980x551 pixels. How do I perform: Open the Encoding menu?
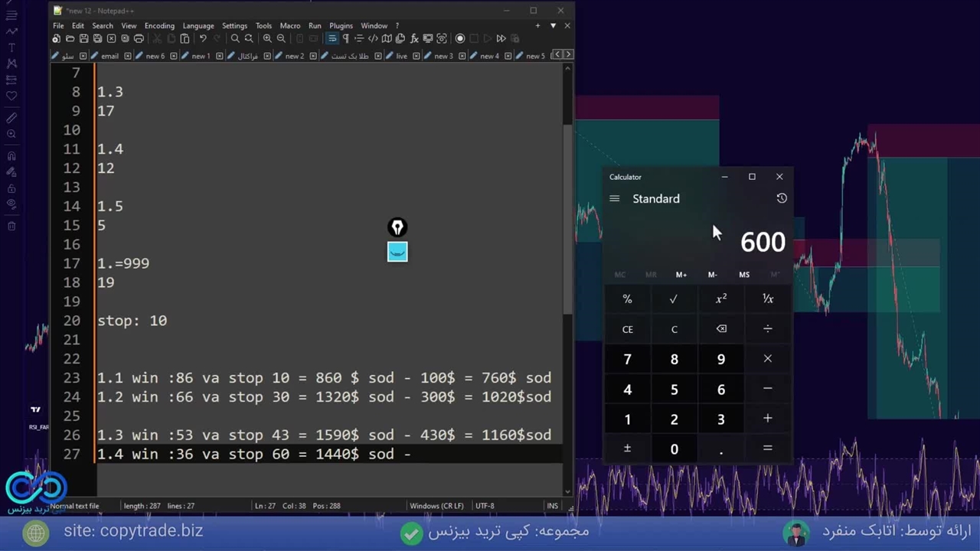(159, 26)
